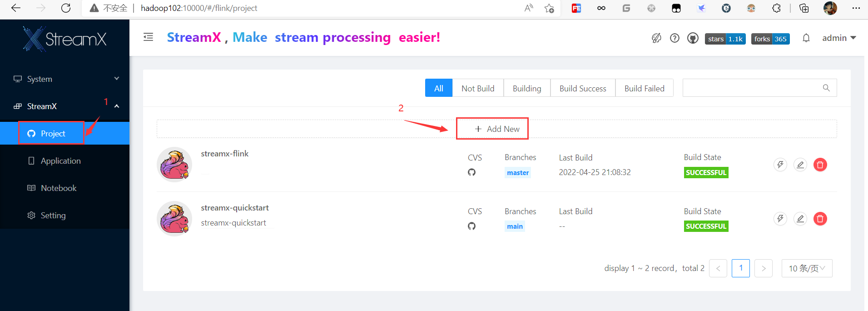Click the main branch tag
Viewport: 868px width, 311px height.
515,226
